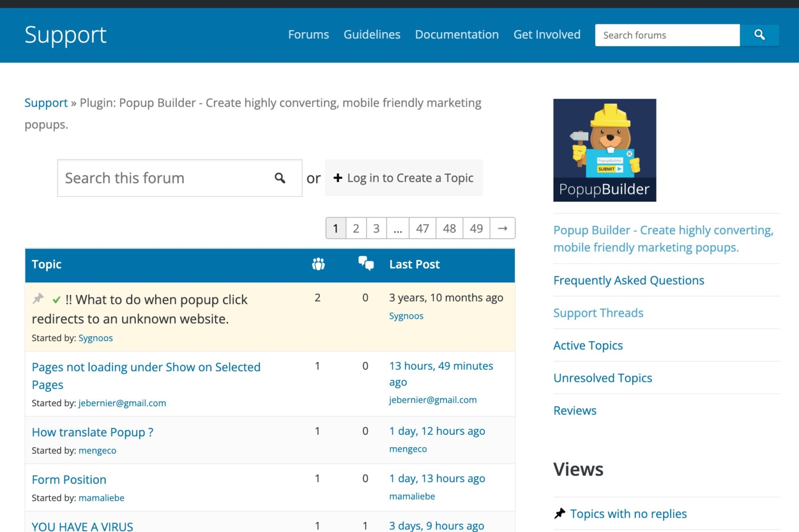Click the pin icon of sticky topic
This screenshot has height=532, width=799.
click(x=38, y=299)
